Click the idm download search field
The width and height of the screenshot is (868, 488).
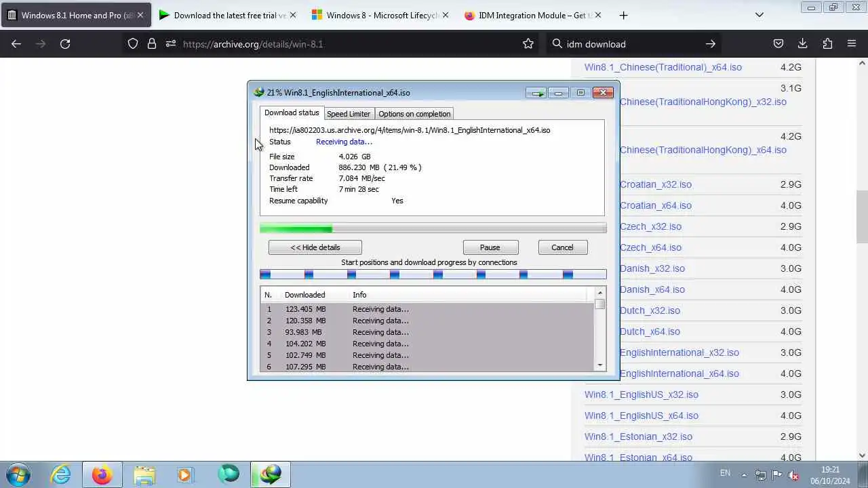coord(633,44)
